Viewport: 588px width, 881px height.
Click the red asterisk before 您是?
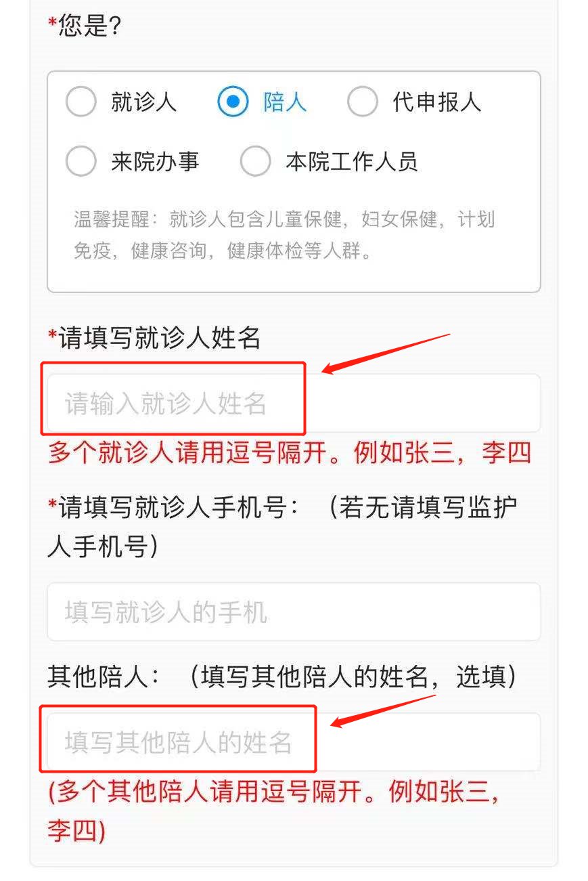[x=53, y=23]
